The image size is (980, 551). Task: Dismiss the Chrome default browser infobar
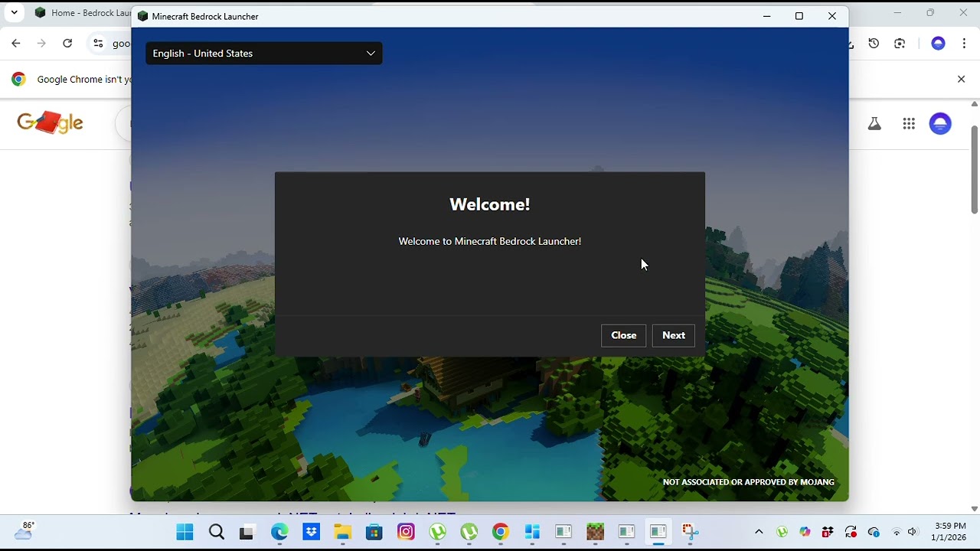(x=962, y=79)
